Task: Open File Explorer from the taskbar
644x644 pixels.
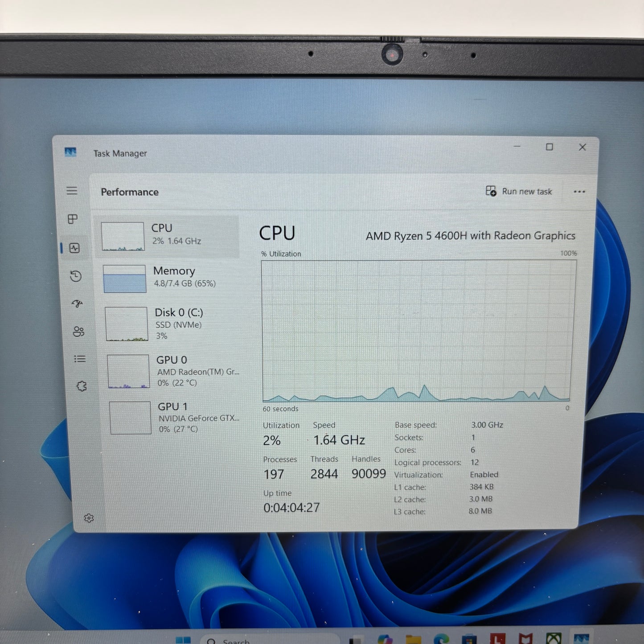Action: (413, 639)
